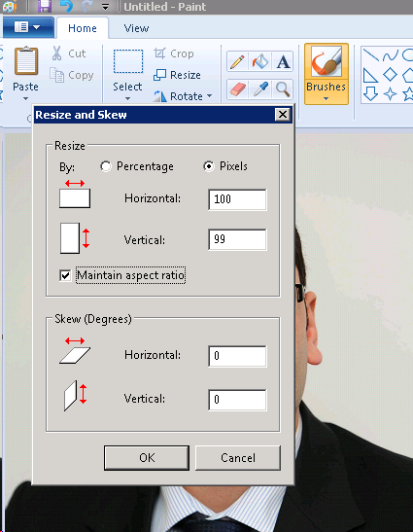Click the Undo arrow icon
413x532 pixels.
[67, 6]
